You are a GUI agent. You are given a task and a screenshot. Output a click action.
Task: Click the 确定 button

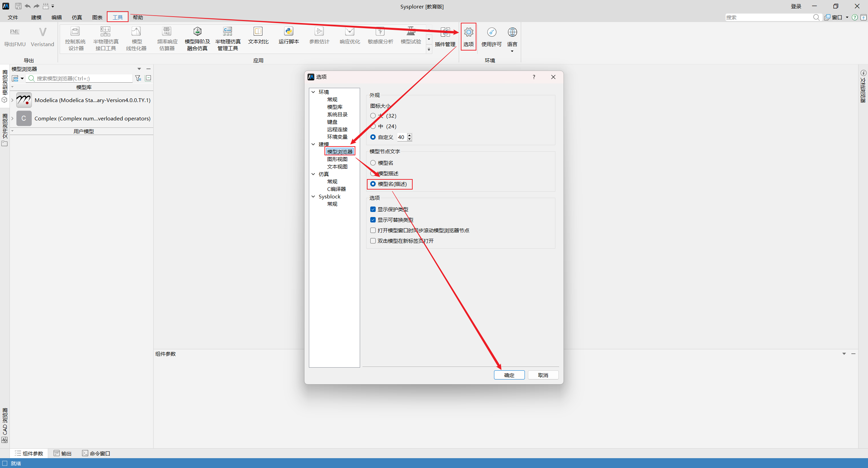point(509,375)
